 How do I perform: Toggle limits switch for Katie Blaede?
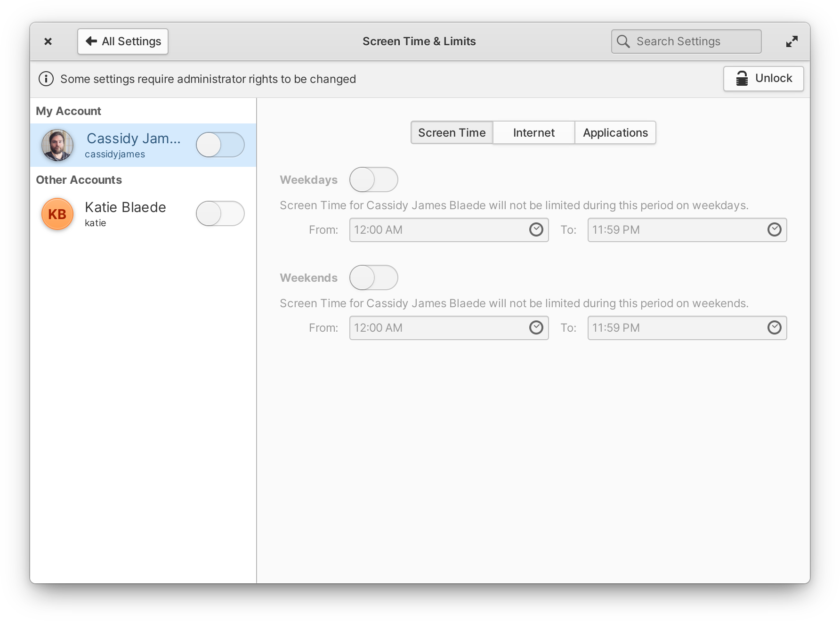(x=220, y=213)
